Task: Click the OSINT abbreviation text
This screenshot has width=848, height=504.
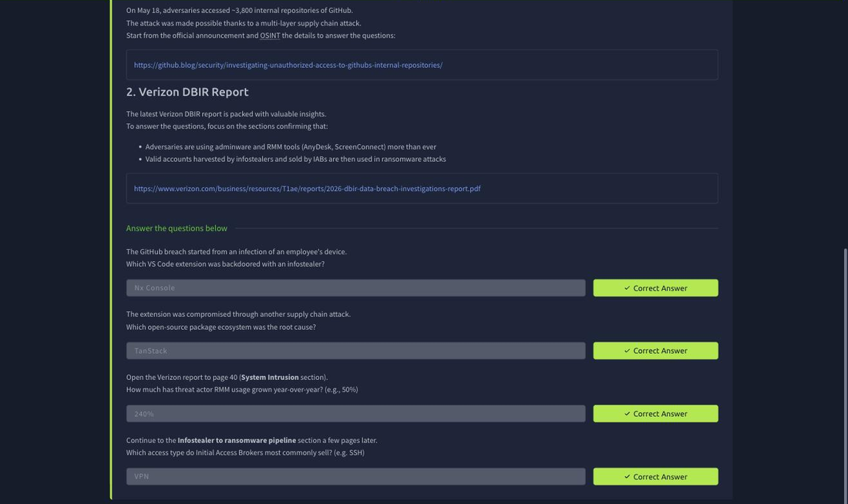Action: (x=270, y=35)
